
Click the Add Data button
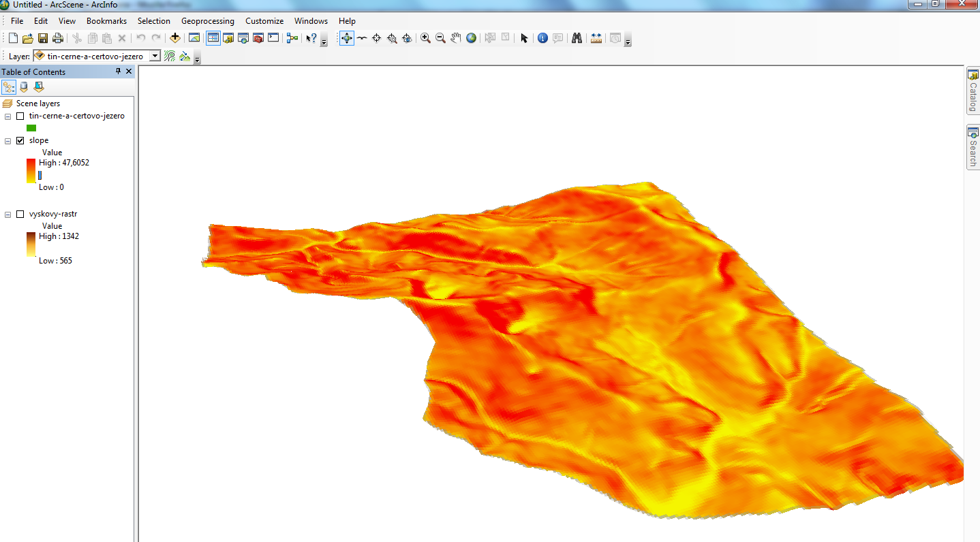[x=175, y=38]
